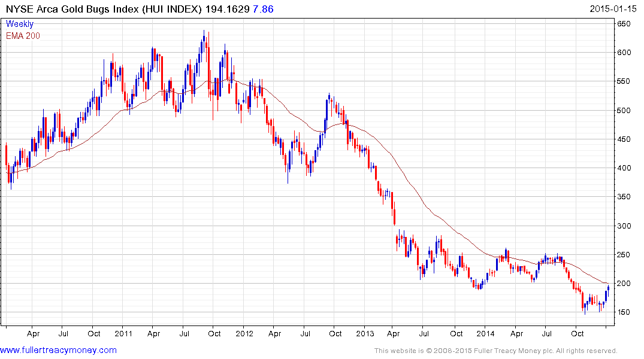Screen dimensions: 644x359
Task: Click the 2012 year label on time axis
Action: 244,333
